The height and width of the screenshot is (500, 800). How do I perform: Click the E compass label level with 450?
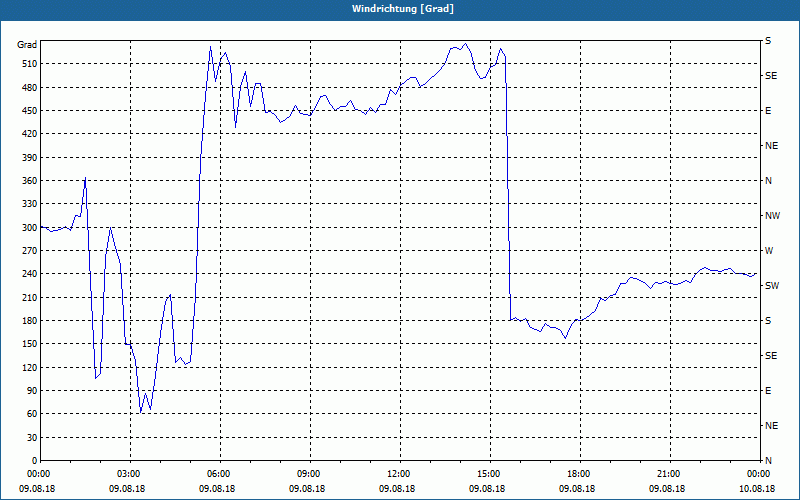(768, 111)
